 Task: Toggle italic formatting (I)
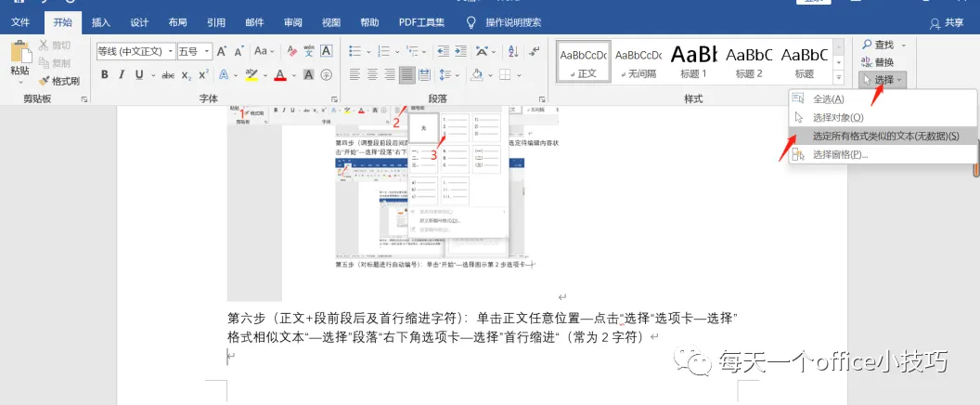[122, 75]
